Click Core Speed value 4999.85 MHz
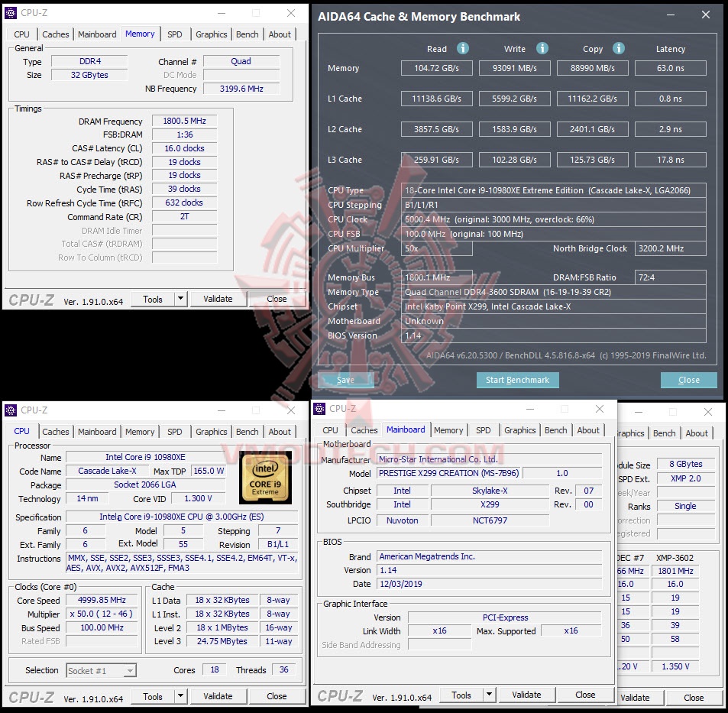728x713 pixels. (x=102, y=600)
